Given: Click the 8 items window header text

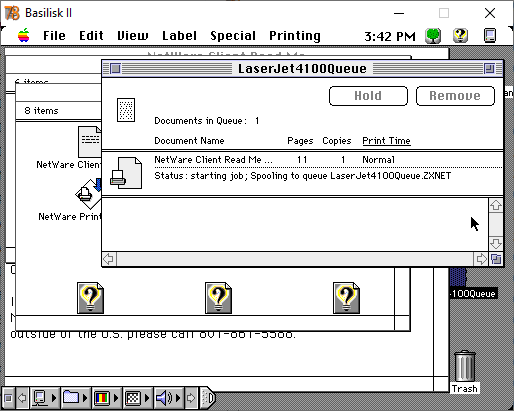Looking at the screenshot, I should [x=41, y=111].
